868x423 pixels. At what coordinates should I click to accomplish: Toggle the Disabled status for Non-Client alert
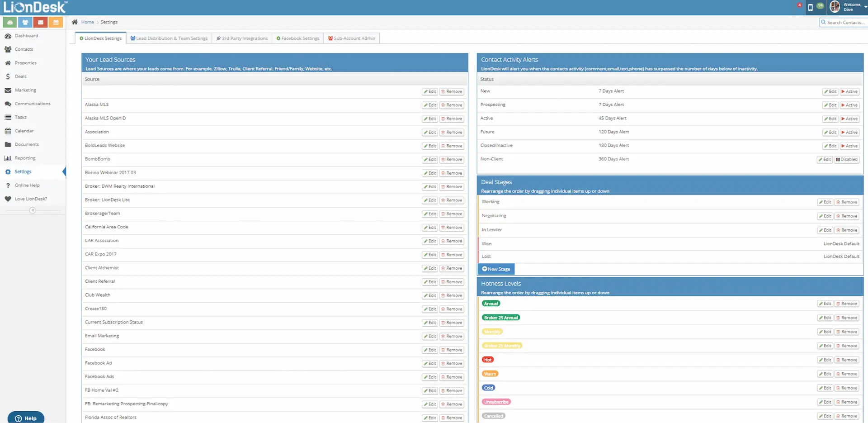pos(847,160)
